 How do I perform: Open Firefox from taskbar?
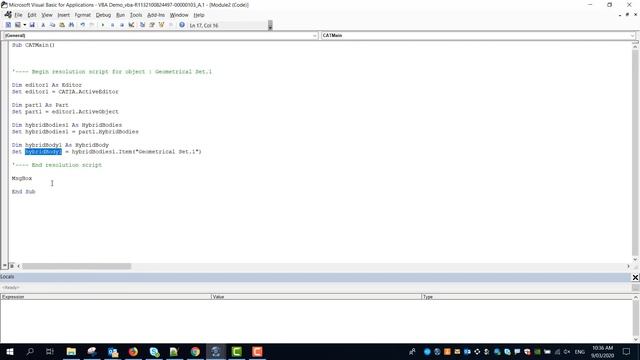click(133, 351)
